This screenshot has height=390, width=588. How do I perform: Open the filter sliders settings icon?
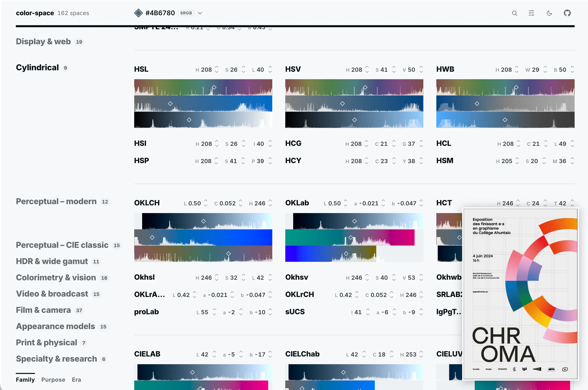531,13
